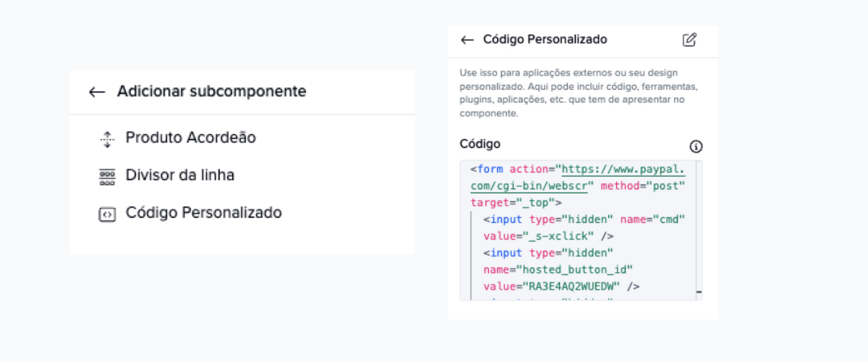Go back from Adicionar subcomponente panel
The width and height of the screenshot is (868, 362).
[97, 92]
